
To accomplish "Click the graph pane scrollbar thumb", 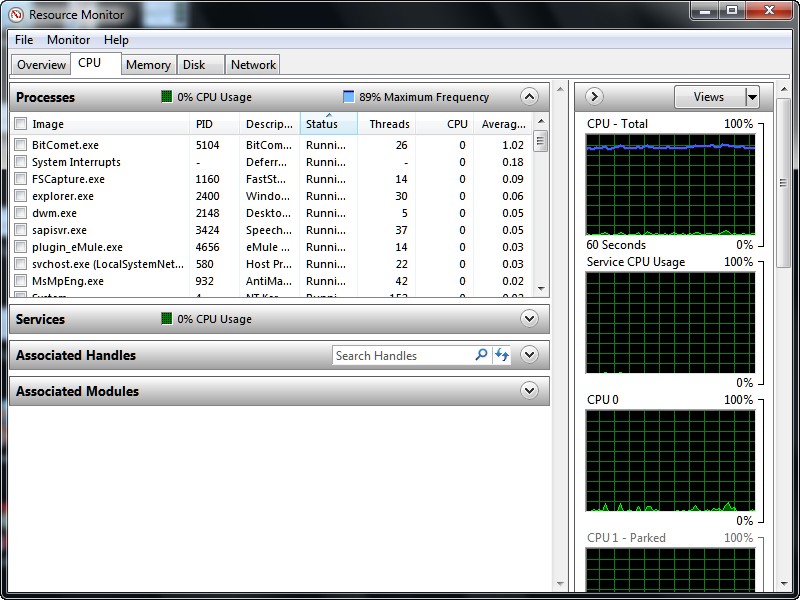I will [x=783, y=183].
